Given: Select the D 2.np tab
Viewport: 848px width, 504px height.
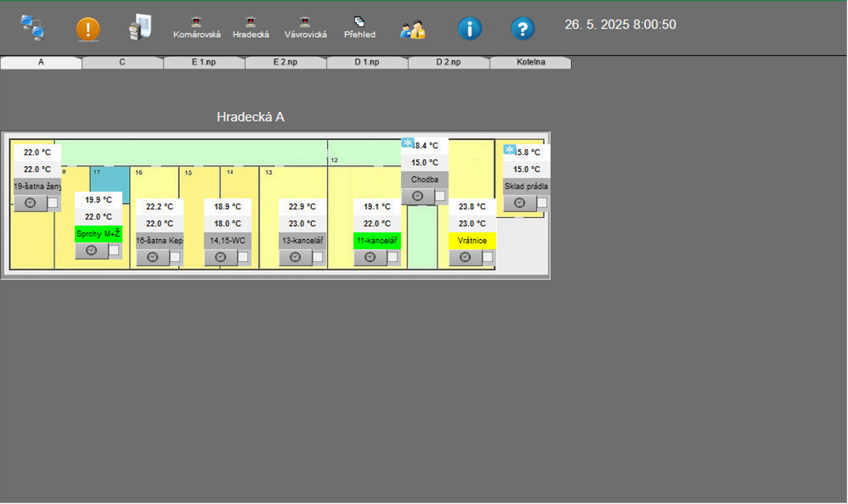Looking at the screenshot, I should coord(448,63).
